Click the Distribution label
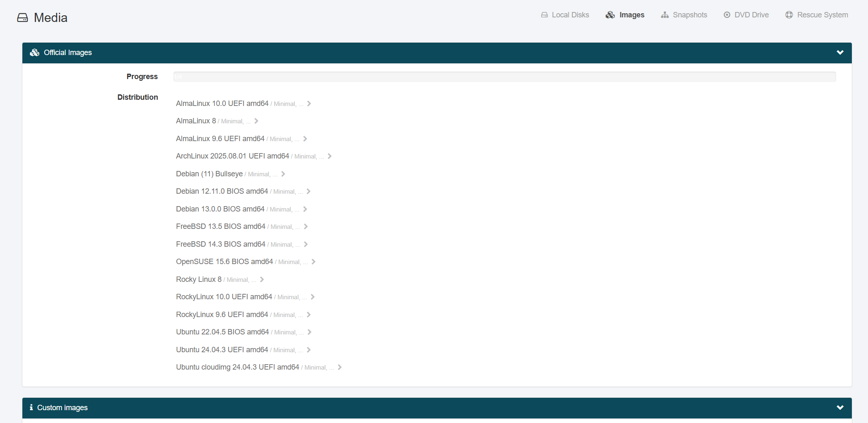Image resolution: width=868 pixels, height=423 pixels. [137, 97]
